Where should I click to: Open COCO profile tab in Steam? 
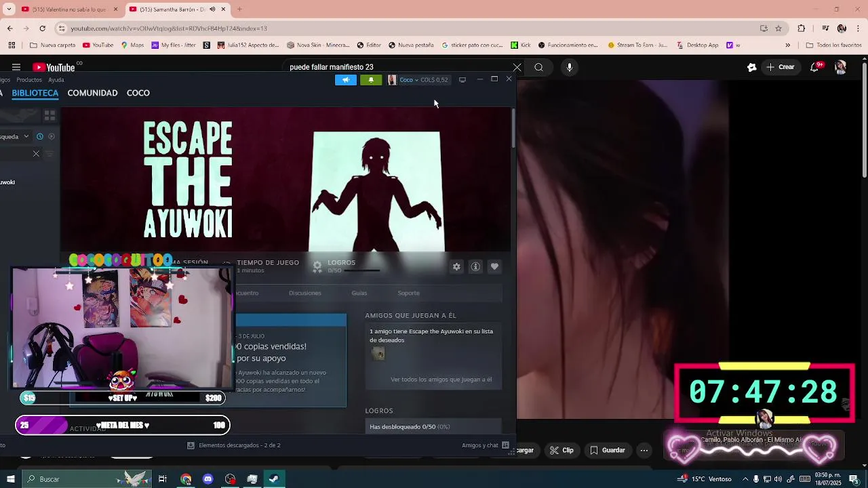pos(138,93)
